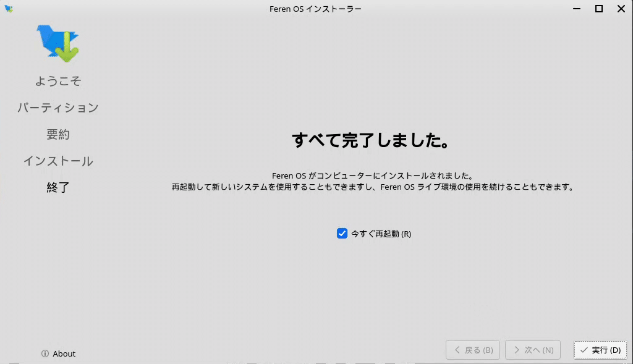Toggle the 今すぐ再起動 (R) checkbox
This screenshot has width=633, height=364.
[x=342, y=234]
